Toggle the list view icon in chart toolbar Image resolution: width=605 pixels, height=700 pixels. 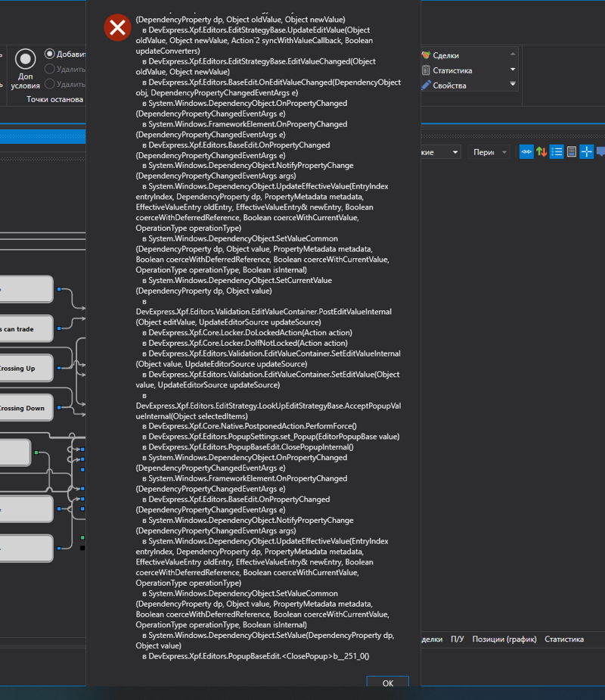tap(557, 151)
